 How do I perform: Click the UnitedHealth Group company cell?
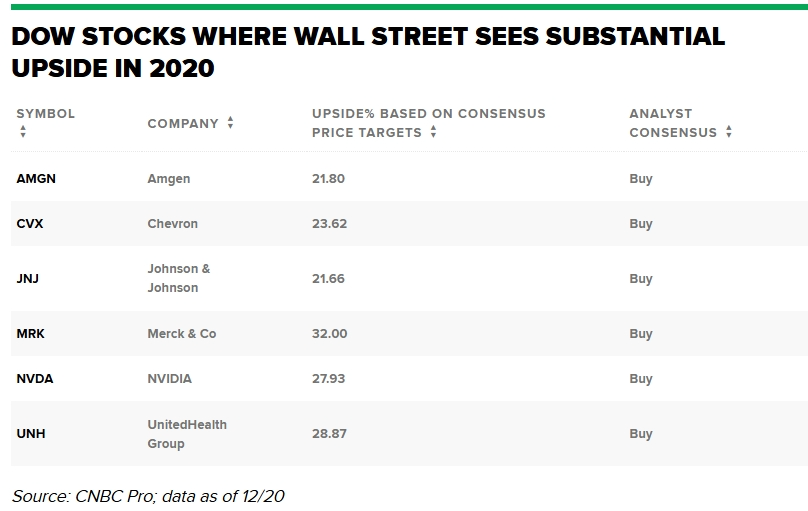pos(187,434)
